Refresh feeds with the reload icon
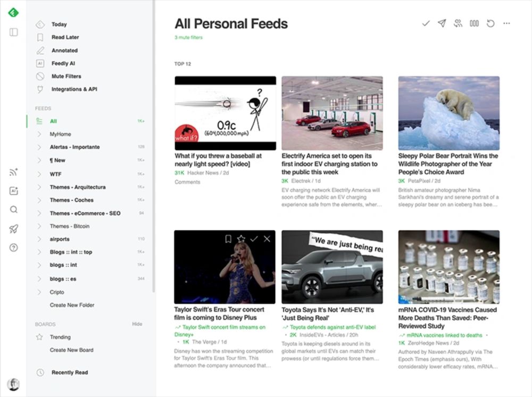The width and height of the screenshot is (532, 397). click(x=491, y=23)
